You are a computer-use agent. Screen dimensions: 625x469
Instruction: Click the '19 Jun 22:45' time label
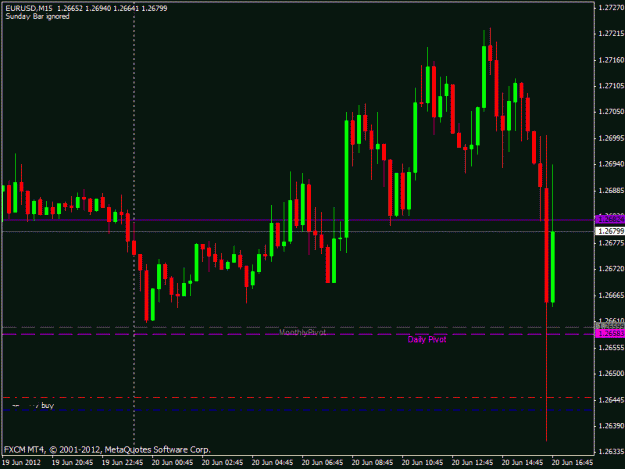(x=122, y=462)
